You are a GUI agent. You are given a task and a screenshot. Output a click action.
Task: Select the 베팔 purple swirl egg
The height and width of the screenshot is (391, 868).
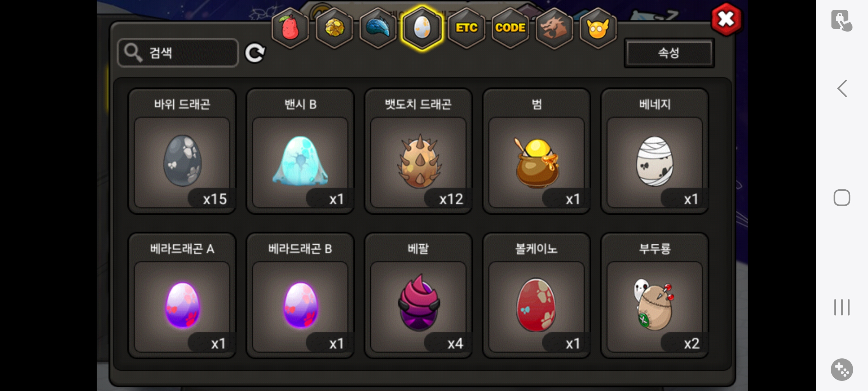pos(418,296)
